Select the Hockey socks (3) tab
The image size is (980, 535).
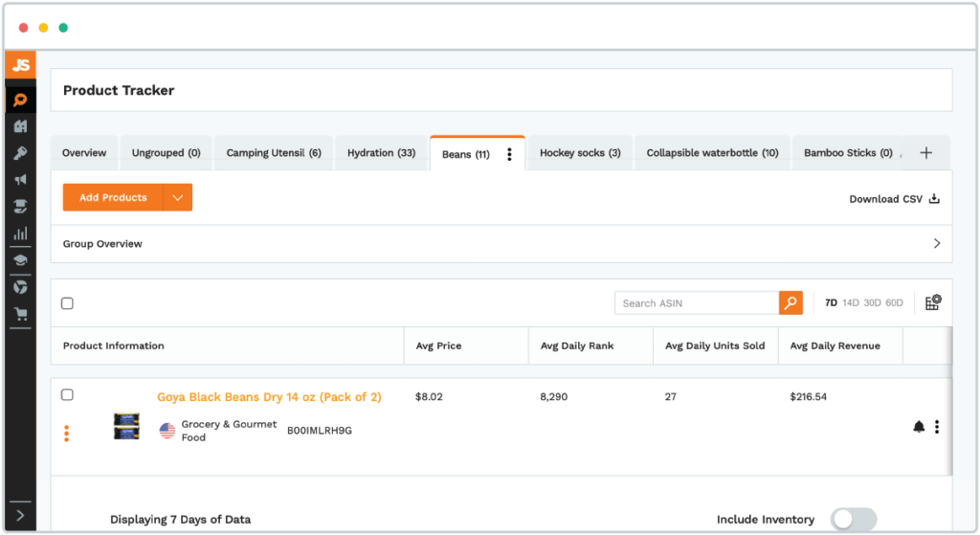pyautogui.click(x=580, y=153)
